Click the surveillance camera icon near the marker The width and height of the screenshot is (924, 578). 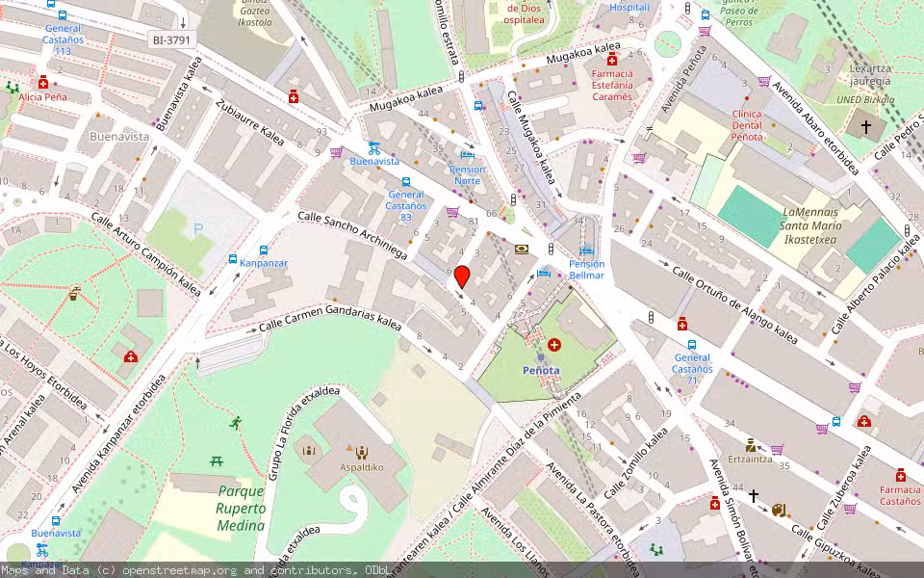[x=521, y=249]
